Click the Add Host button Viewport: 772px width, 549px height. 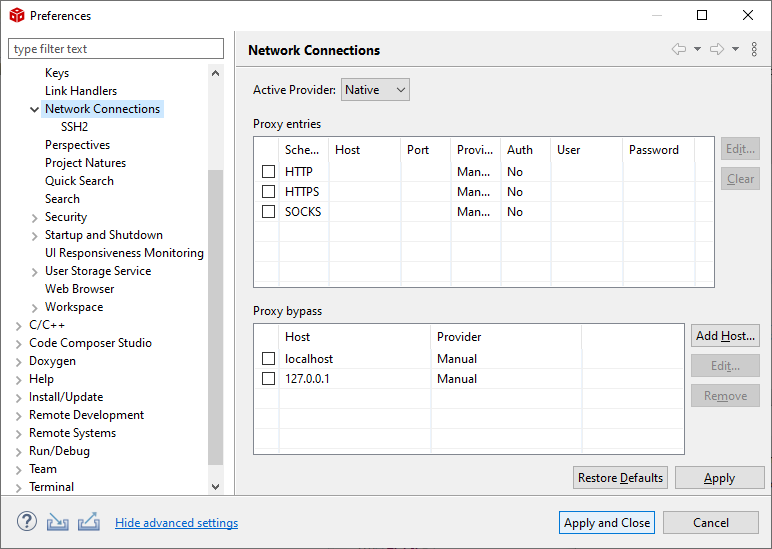(x=725, y=336)
